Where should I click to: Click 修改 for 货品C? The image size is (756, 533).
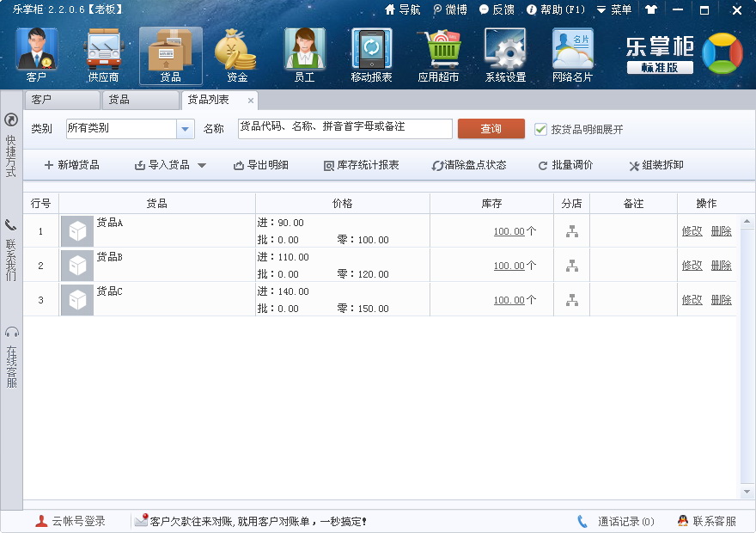pos(692,299)
